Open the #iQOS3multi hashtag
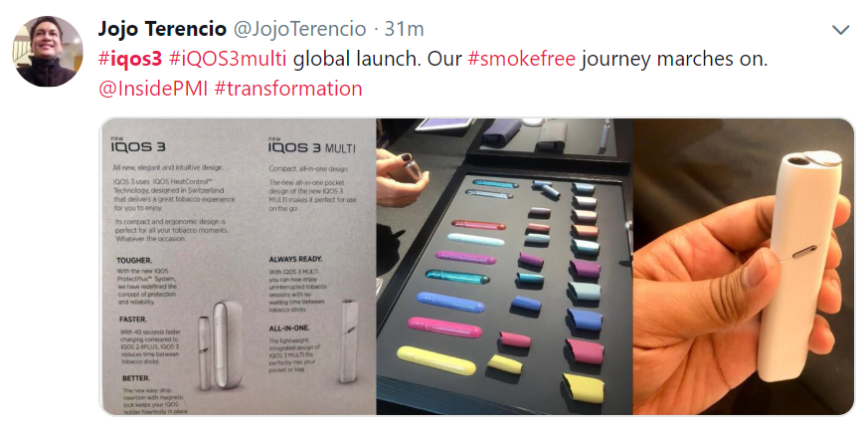 [x=228, y=59]
